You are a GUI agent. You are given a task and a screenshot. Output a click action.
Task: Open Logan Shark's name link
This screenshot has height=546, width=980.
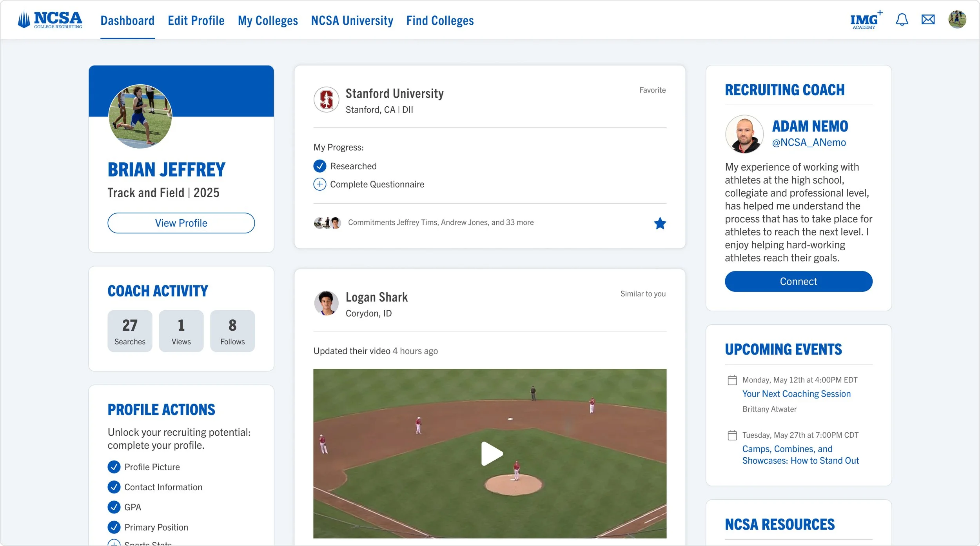[377, 297]
